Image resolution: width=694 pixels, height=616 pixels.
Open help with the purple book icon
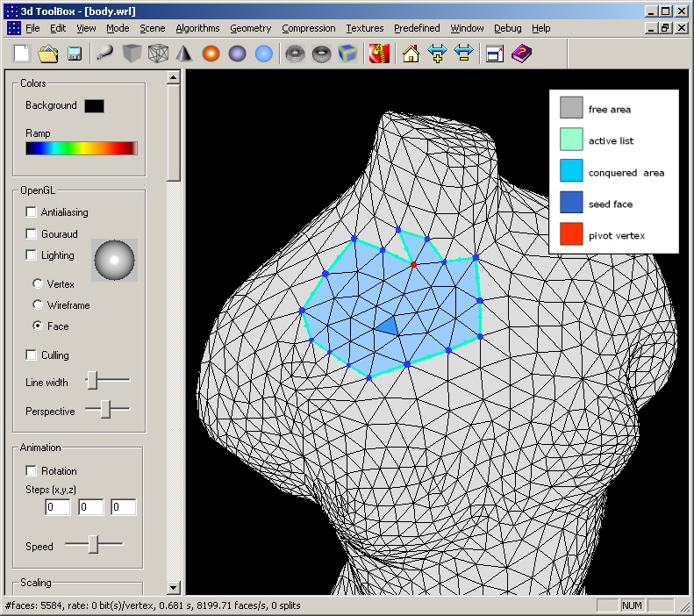[521, 54]
